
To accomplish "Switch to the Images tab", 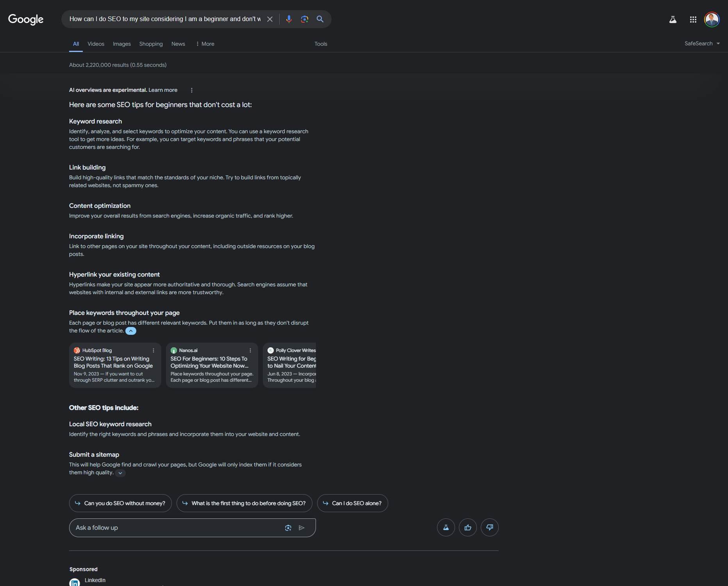I will (121, 44).
